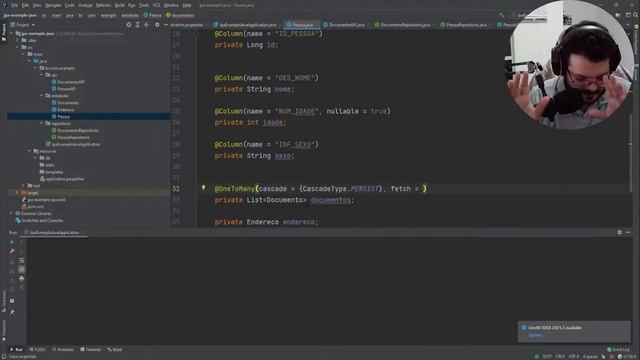Select the JpaExemploJavaApplication run tab
Screen dimensions: 640x360
point(52,233)
